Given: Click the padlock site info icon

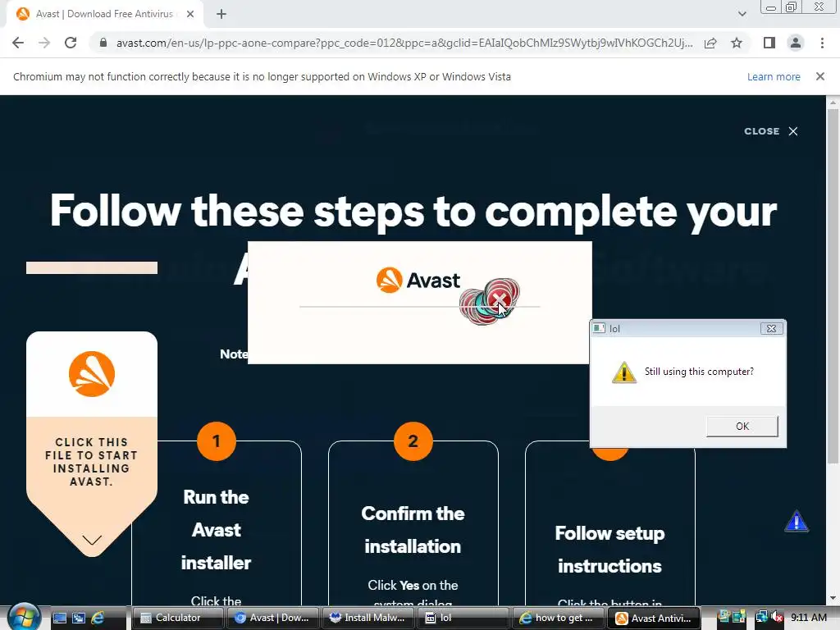Looking at the screenshot, I should point(103,43).
